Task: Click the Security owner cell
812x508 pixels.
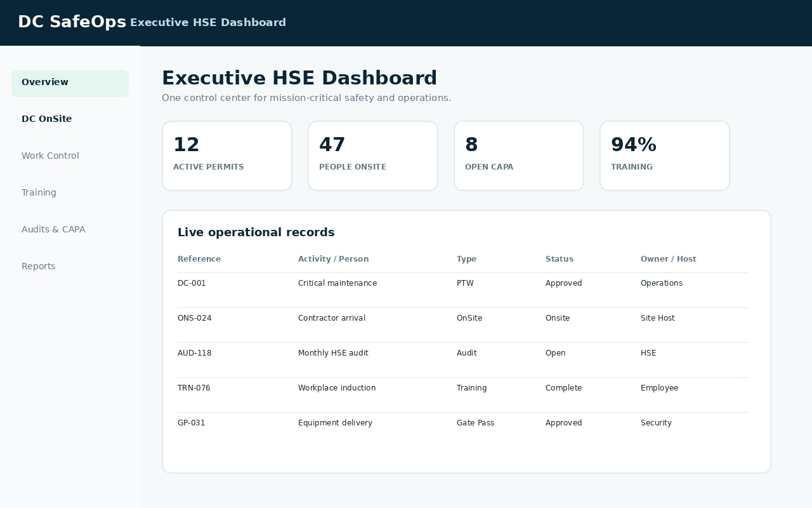Action: coord(656,423)
